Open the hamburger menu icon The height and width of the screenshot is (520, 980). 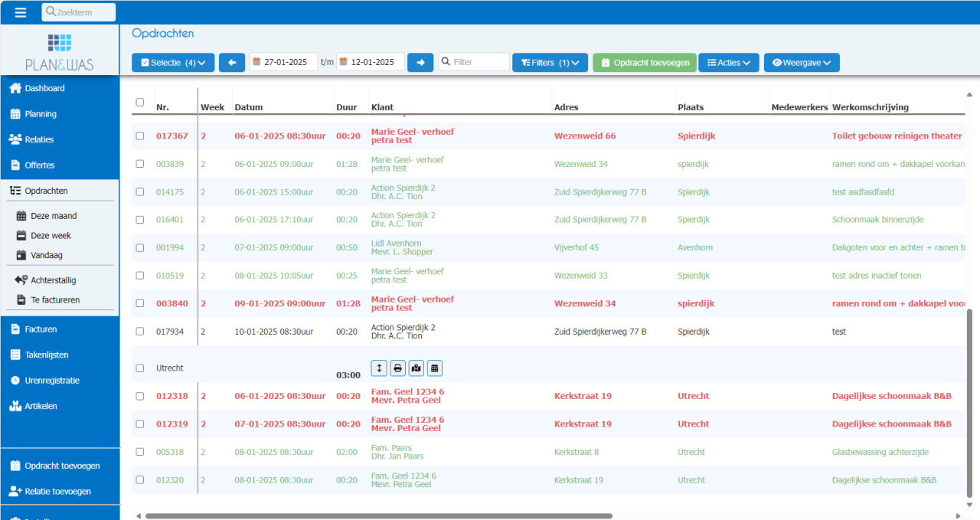click(x=21, y=12)
